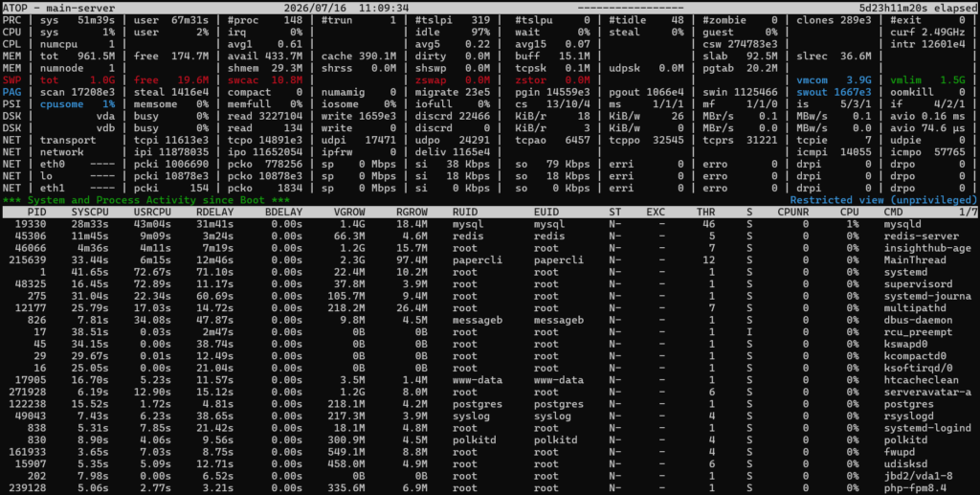This screenshot has width=980, height=495.
Task: Click the systemd-logind process command
Action: (927, 428)
